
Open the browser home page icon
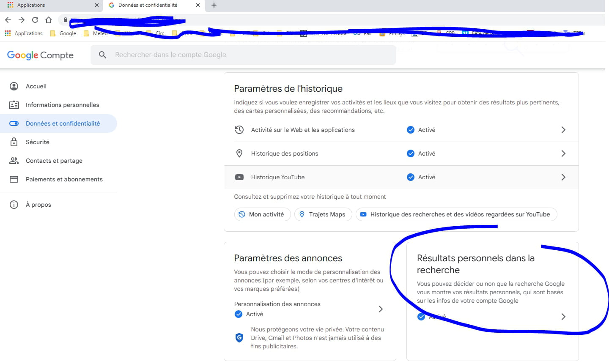[49, 20]
